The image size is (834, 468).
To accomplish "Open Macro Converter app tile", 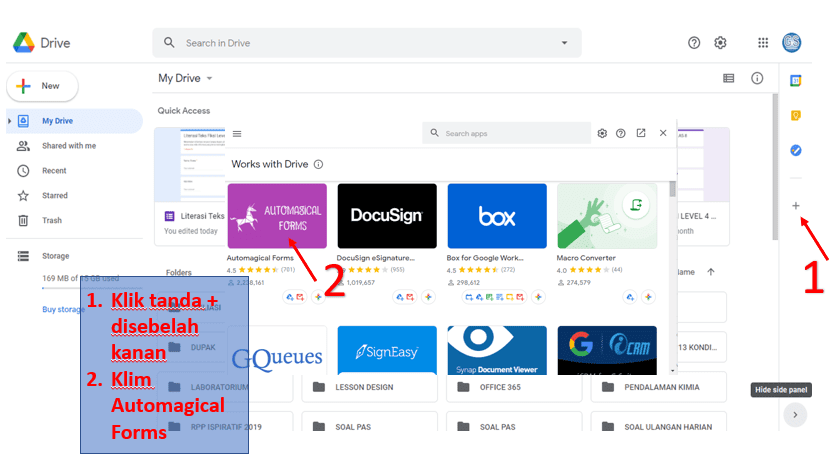I will point(607,216).
